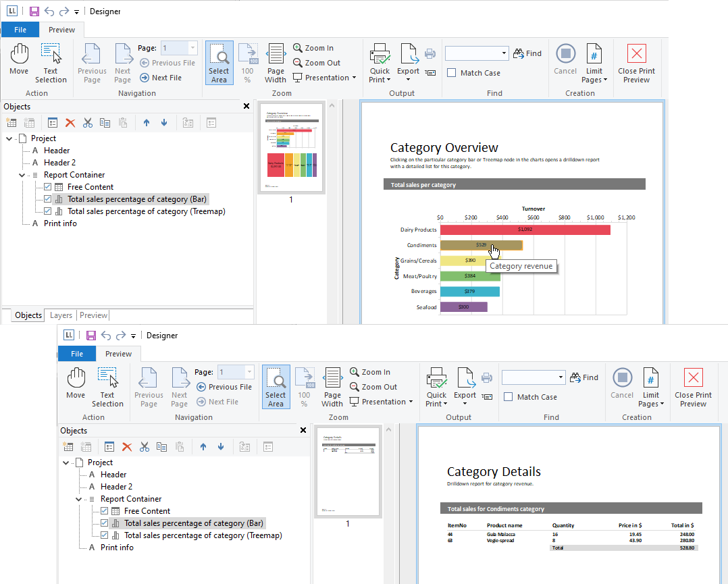Click save icon in bottom window title bar
Screen dimensions: 728x584
click(91, 335)
